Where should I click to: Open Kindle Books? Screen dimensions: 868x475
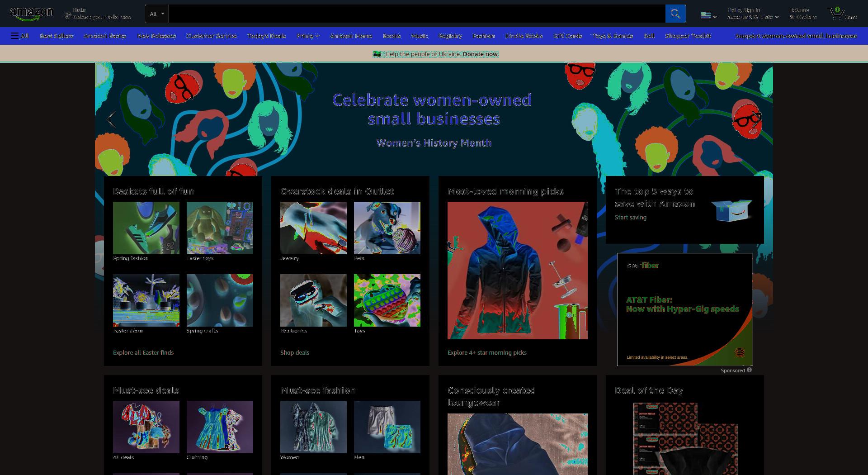click(524, 36)
